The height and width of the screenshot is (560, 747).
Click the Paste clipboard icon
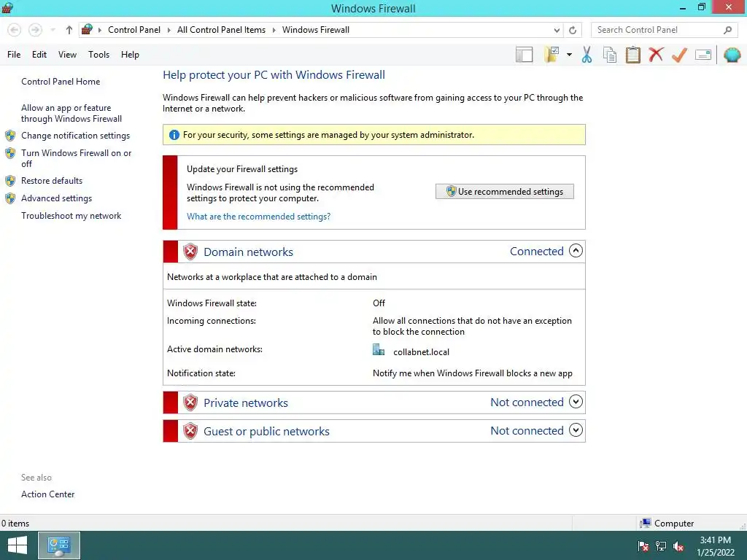[x=632, y=55]
